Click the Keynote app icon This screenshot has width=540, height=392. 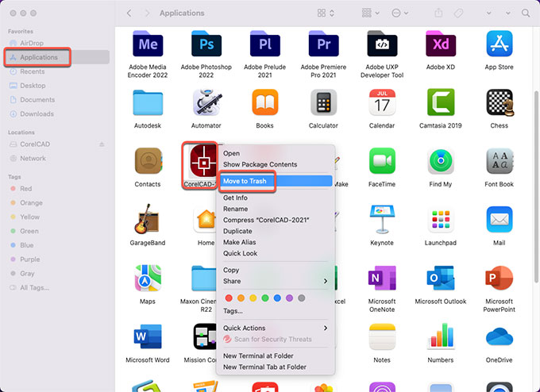pos(382,219)
